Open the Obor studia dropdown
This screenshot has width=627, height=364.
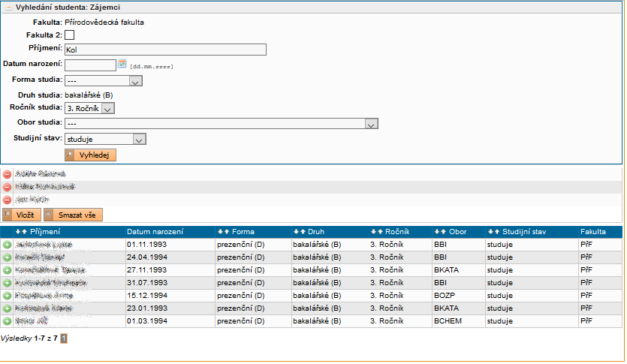click(x=221, y=124)
